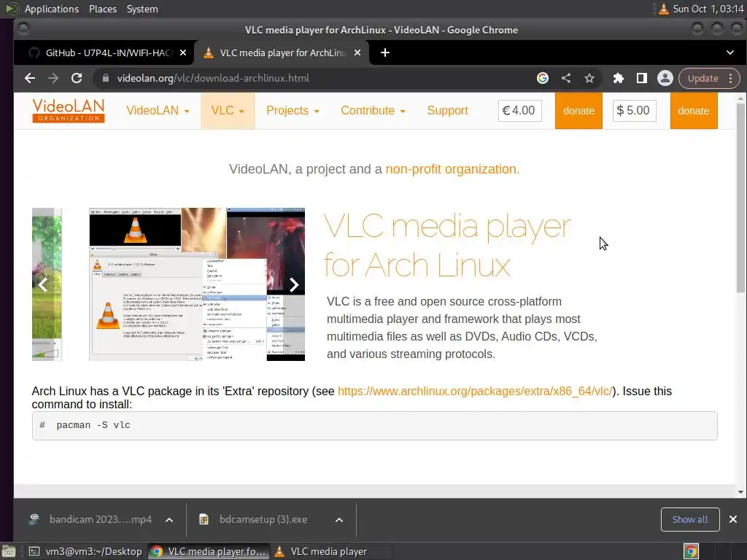Click the browser forward arrow
This screenshot has height=560, width=747.
tap(53, 78)
